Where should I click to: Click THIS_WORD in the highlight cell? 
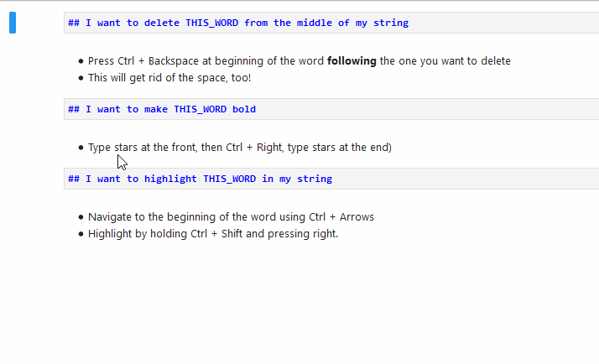tap(230, 179)
